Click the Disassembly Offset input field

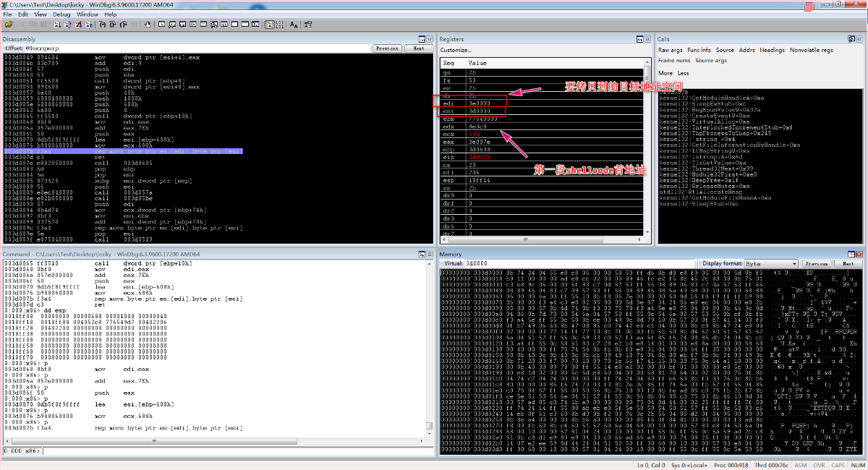tap(199, 48)
